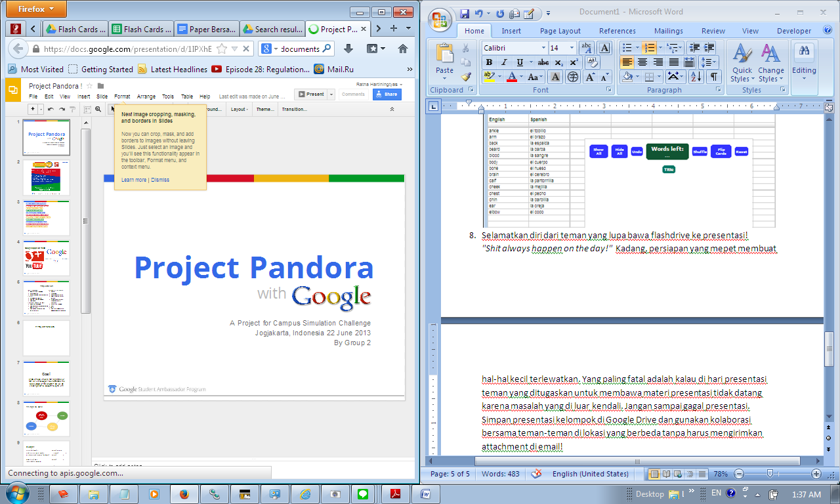Click the Grow Font icon in Word

[589, 77]
